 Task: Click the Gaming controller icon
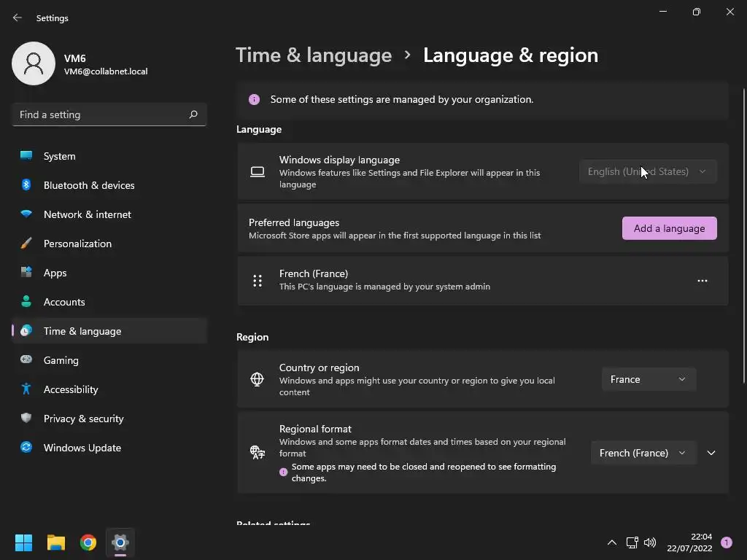click(26, 359)
